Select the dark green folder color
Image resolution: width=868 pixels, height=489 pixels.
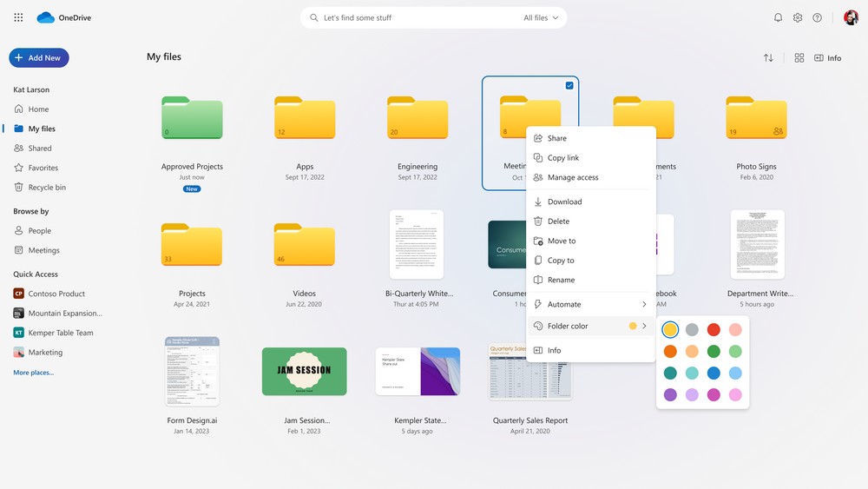tap(713, 352)
